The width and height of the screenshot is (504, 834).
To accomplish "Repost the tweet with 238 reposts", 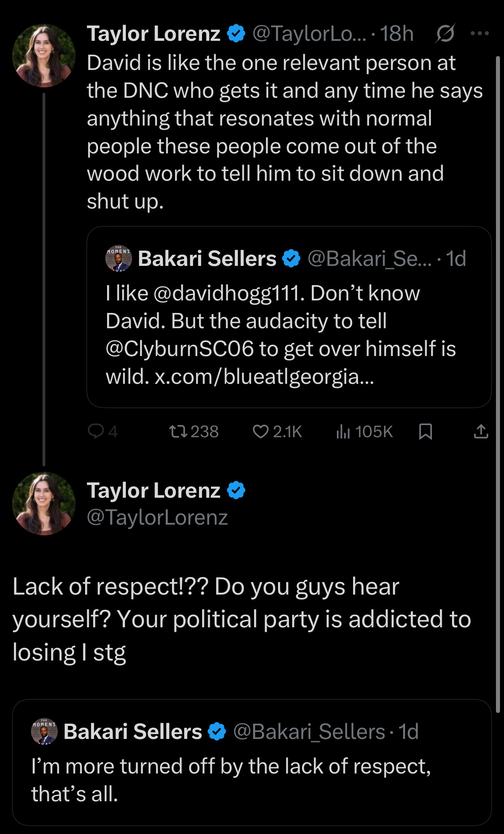I will 194,431.
